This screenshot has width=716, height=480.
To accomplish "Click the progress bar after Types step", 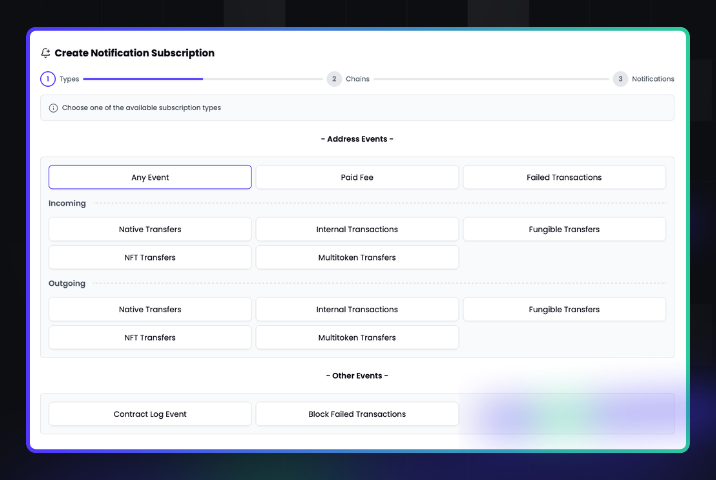I will [203, 79].
